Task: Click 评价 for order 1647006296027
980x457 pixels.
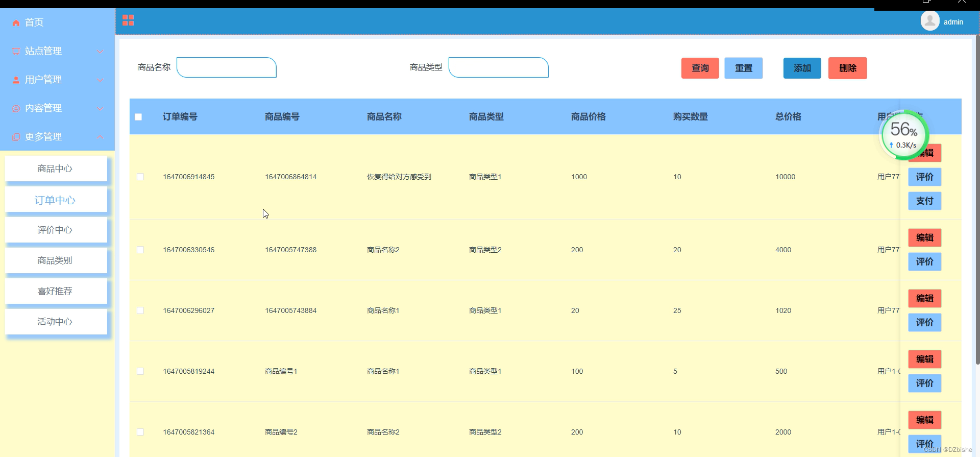Action: [925, 322]
